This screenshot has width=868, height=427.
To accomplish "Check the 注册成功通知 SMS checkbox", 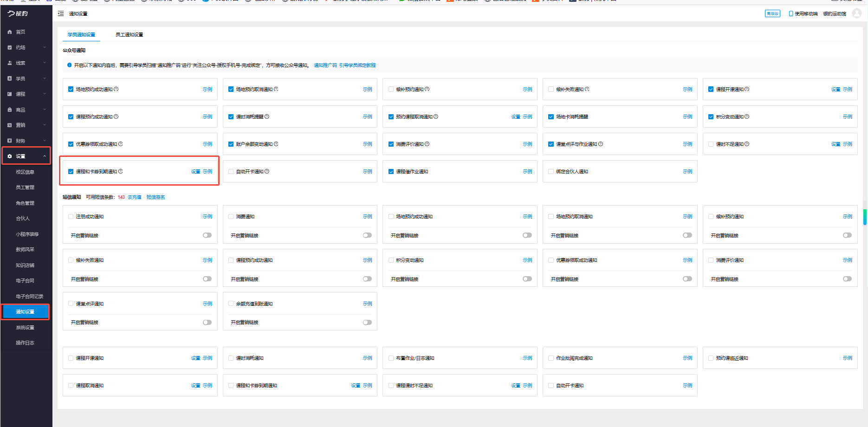I will (71, 217).
